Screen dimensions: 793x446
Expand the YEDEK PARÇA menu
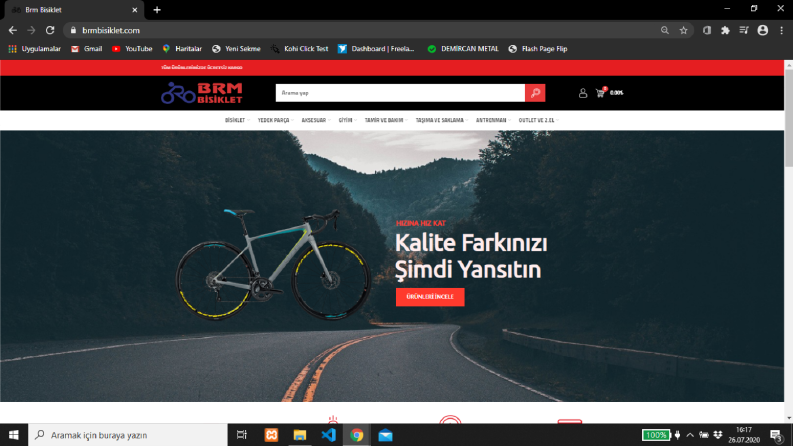point(276,120)
